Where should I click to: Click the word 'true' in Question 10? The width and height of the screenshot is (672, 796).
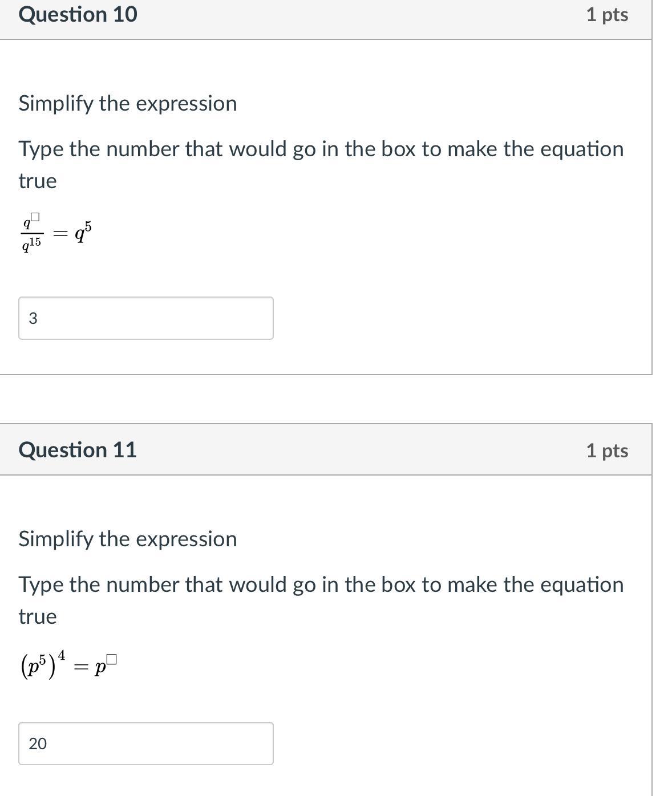click(38, 181)
